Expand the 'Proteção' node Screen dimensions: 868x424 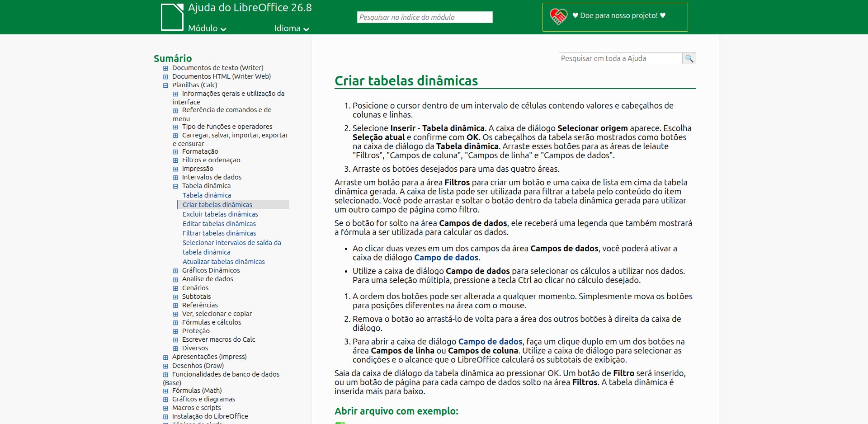coord(175,331)
